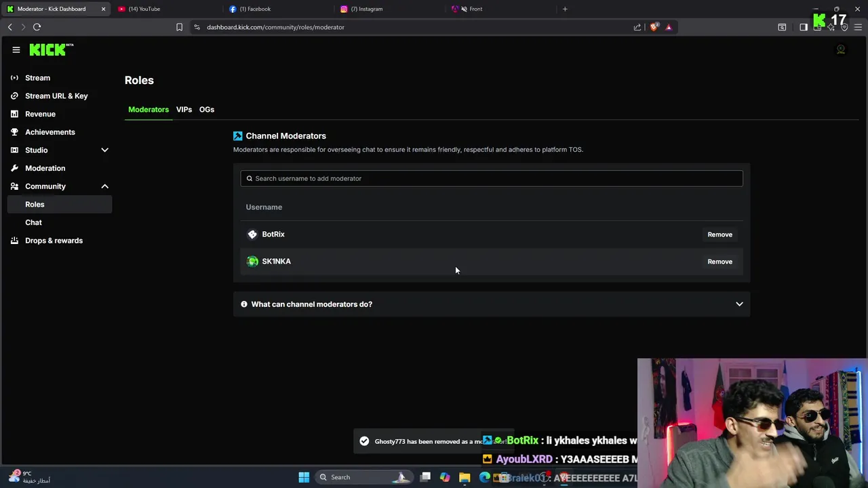
Task: Click the Moderation wrench icon
Action: pos(14,168)
